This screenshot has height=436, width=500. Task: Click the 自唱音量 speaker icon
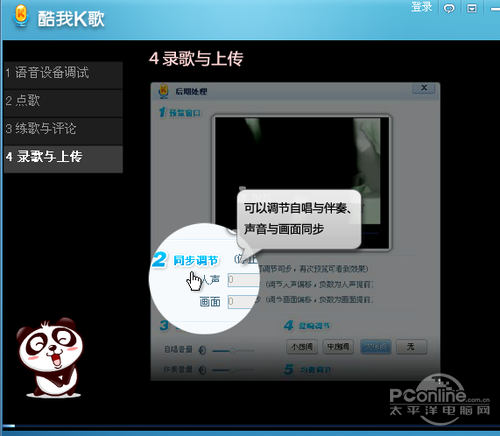(202, 350)
